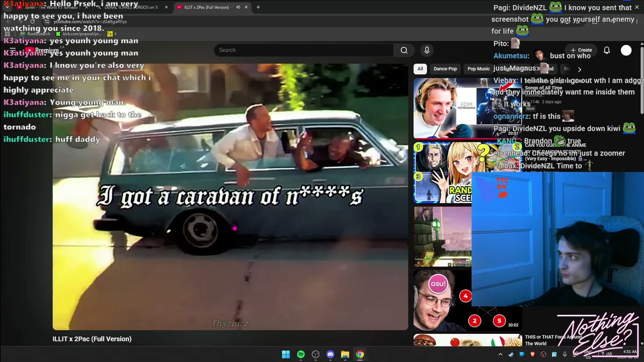Open Spotify from the taskbar
The height and width of the screenshot is (362, 644).
[x=301, y=354]
